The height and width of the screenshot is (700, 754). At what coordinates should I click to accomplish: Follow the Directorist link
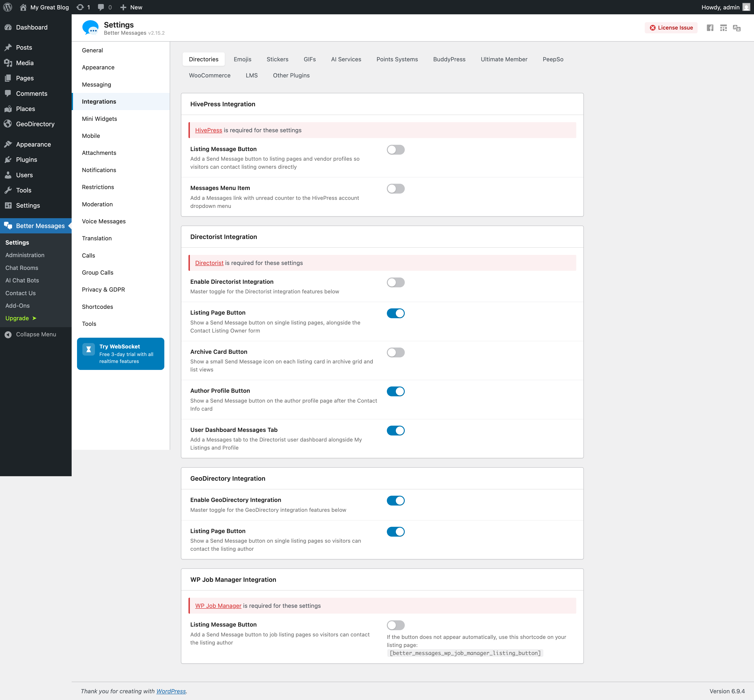click(x=209, y=263)
